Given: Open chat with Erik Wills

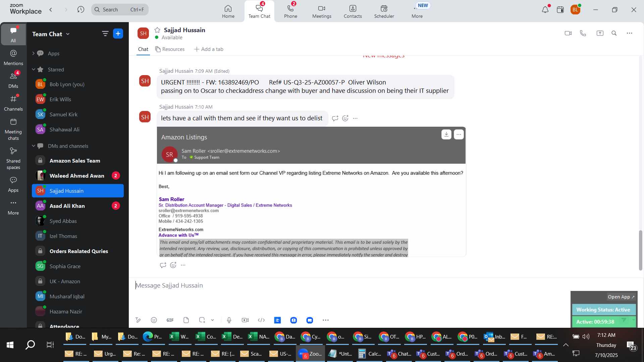Looking at the screenshot, I should pyautogui.click(x=78, y=99).
